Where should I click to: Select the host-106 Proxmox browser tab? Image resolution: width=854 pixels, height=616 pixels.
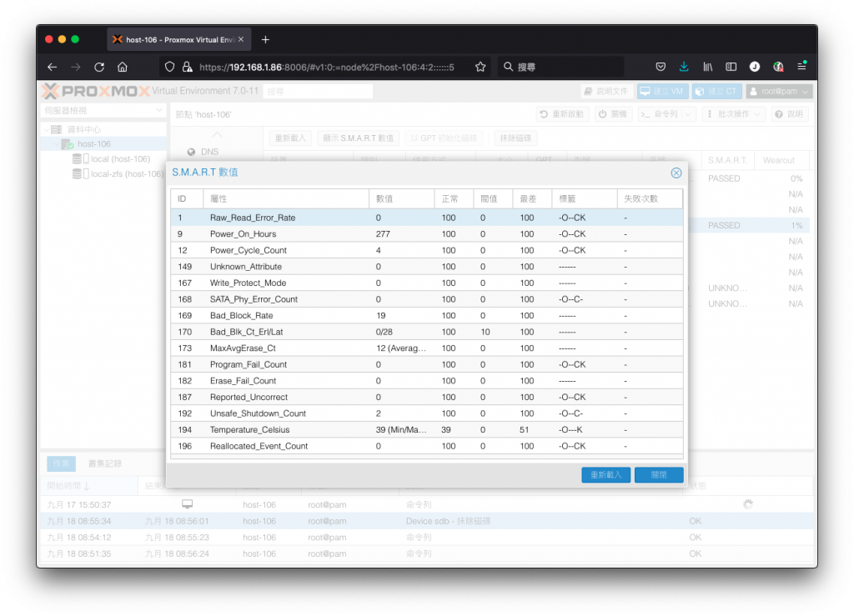click(178, 40)
